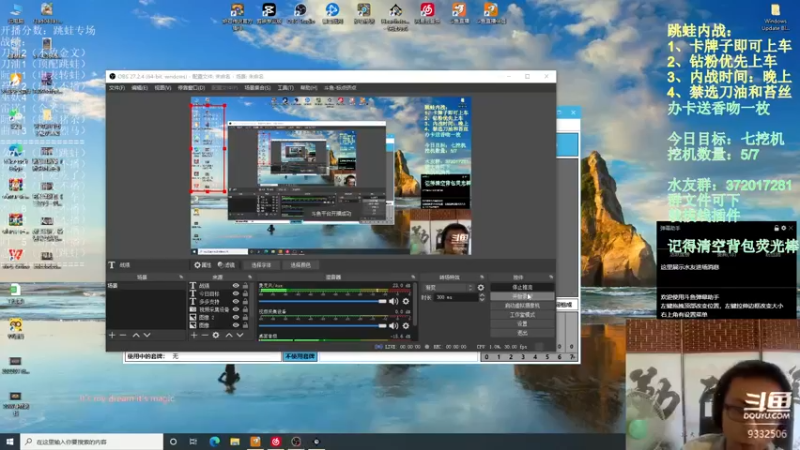Move source down in sources list

click(x=240, y=335)
